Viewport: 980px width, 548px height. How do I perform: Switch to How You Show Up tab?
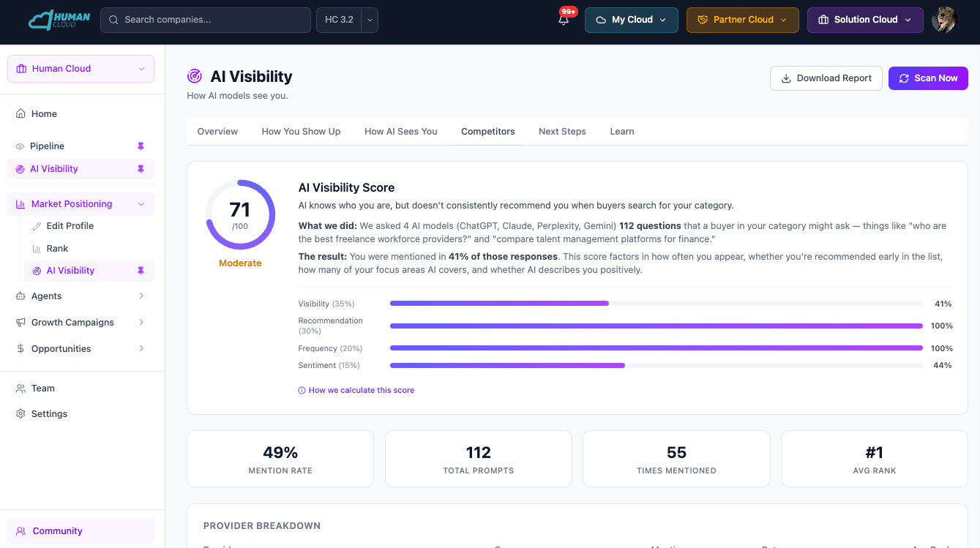(301, 132)
